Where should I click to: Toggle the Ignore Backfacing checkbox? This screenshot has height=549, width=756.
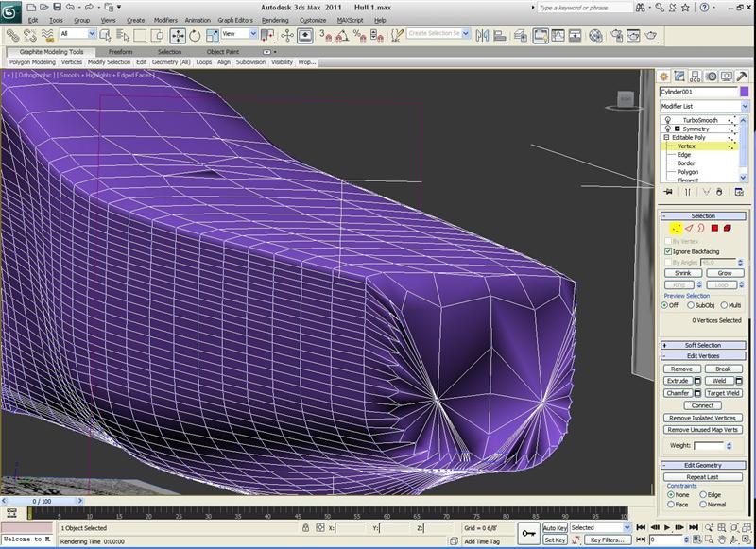click(668, 251)
